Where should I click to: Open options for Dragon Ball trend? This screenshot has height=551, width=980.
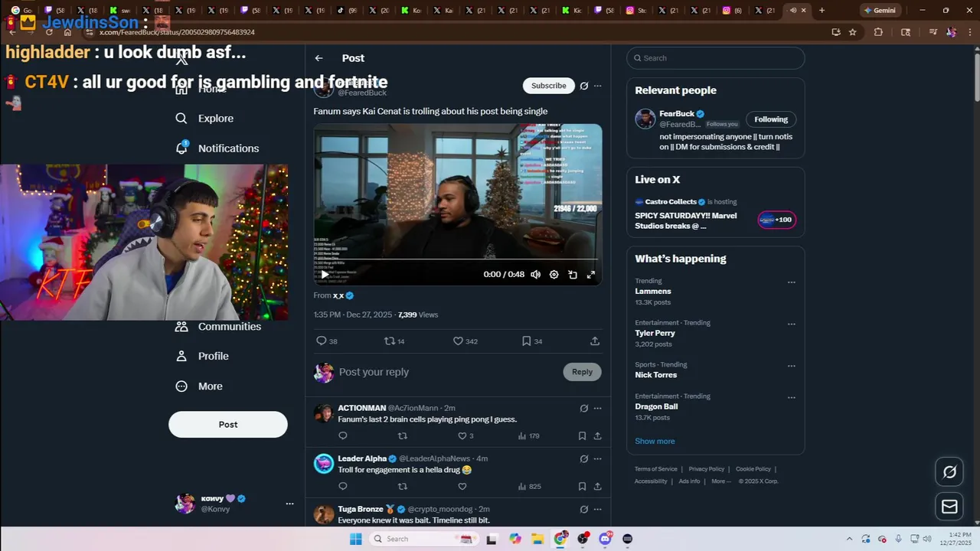pyautogui.click(x=792, y=398)
